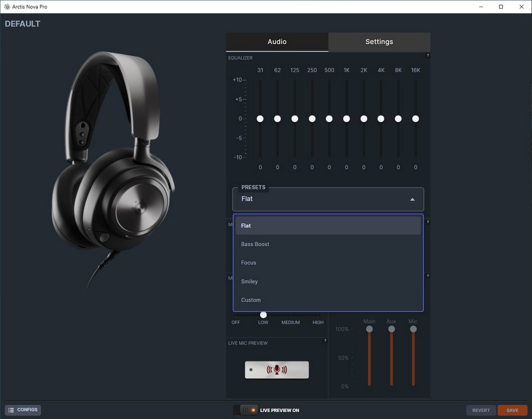This screenshot has height=419, width=532.
Task: Click the Revert button
Action: pyautogui.click(x=481, y=410)
